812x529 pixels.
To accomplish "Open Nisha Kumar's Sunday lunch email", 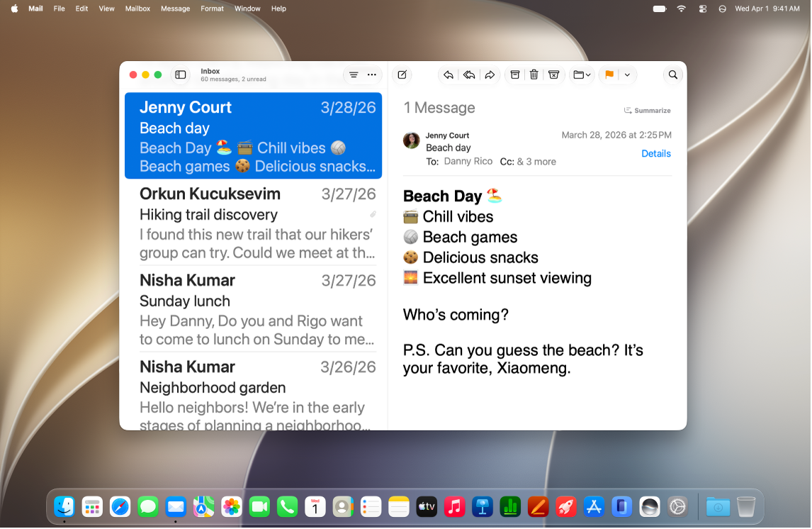I will [253, 309].
